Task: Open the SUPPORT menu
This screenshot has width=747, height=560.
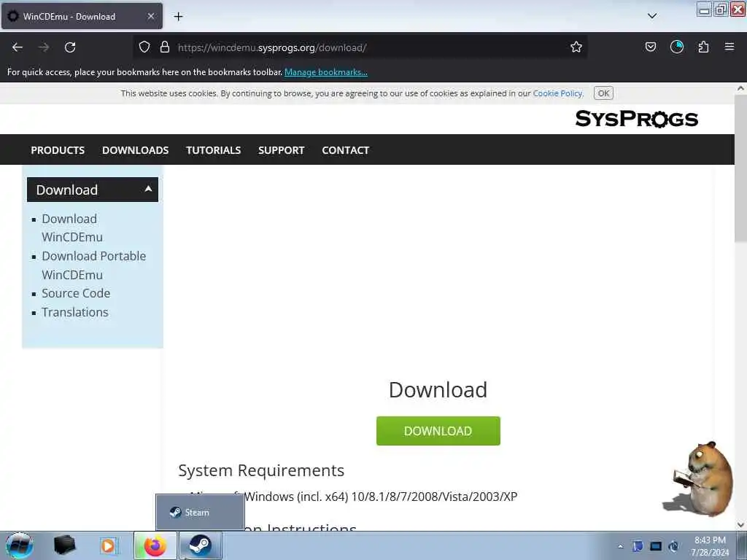Action: pos(281,150)
